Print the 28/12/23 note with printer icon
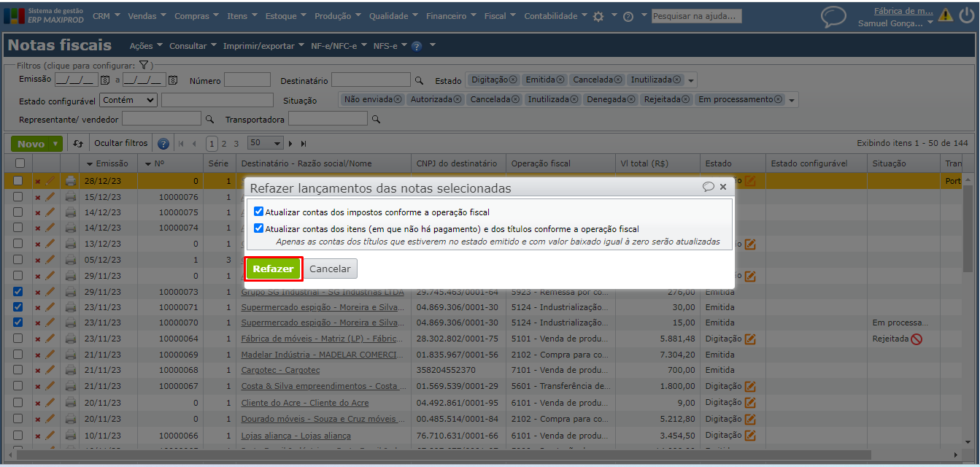This screenshot has width=980, height=467. pos(70,180)
